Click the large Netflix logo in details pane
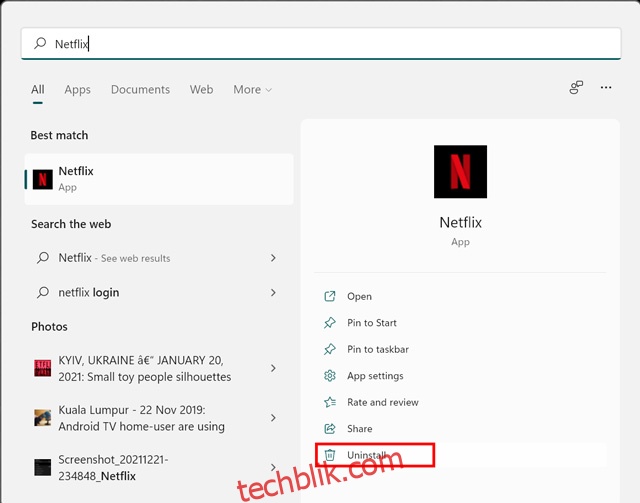The width and height of the screenshot is (640, 503). pos(460,171)
